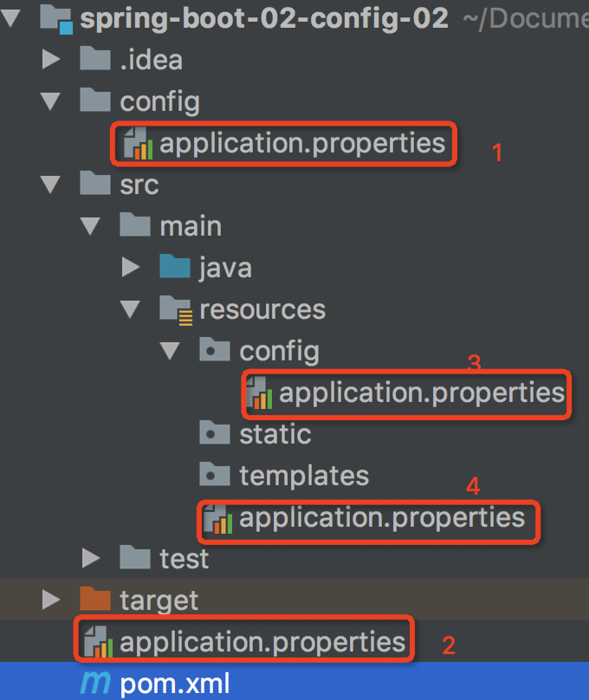The image size is (589, 700).
Task: Collapse the main folder
Action: (90, 226)
